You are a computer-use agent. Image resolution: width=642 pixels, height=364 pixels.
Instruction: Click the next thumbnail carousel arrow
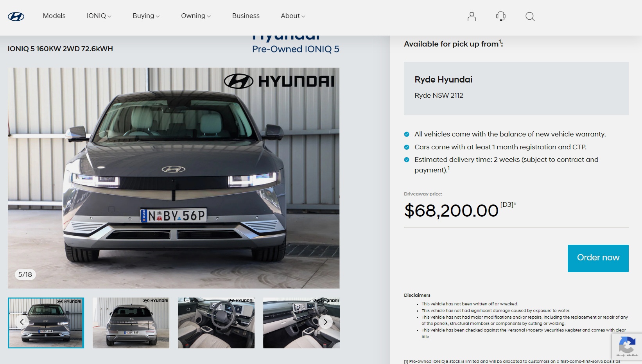point(325,322)
